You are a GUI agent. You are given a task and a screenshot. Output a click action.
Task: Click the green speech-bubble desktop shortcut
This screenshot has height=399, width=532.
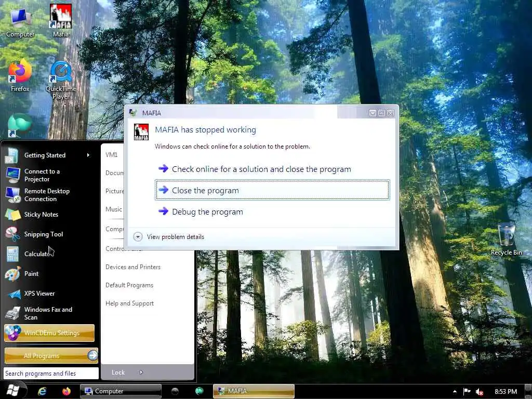click(19, 126)
